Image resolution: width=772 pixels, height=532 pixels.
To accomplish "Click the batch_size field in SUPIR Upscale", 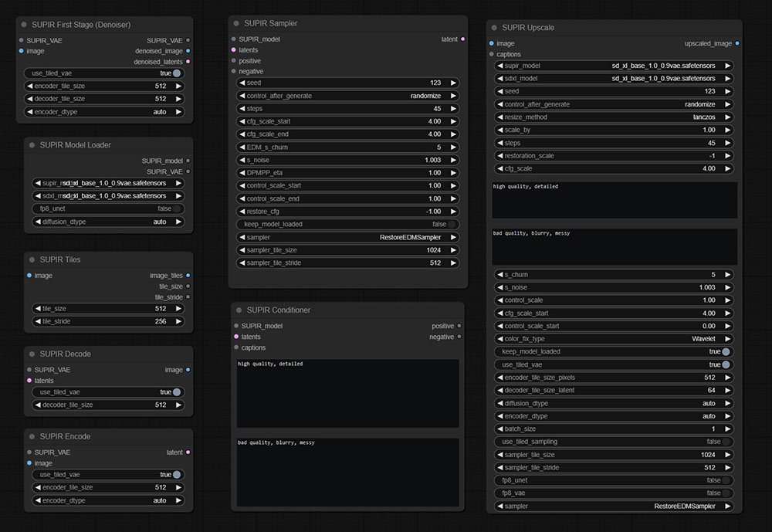I will (614, 429).
